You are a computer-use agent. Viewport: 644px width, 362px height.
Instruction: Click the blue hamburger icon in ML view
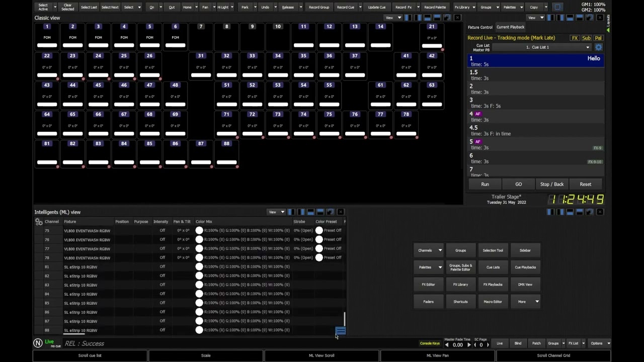click(341, 331)
